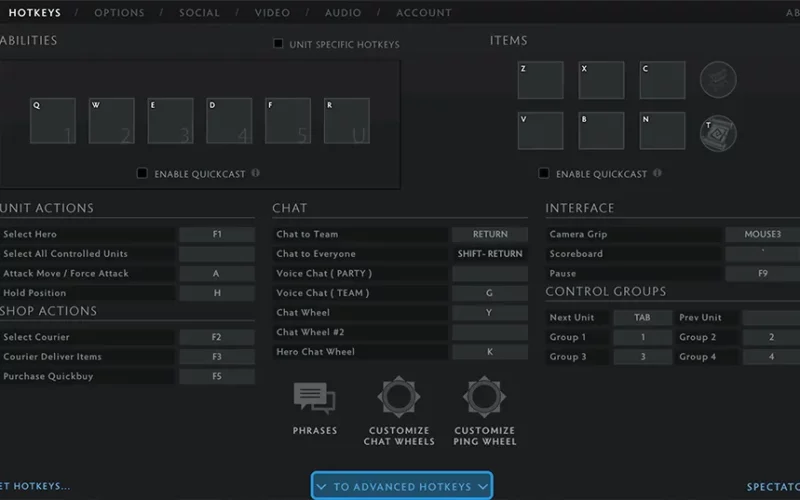Switch to the Account tab
This screenshot has width=800, height=500.
point(424,13)
